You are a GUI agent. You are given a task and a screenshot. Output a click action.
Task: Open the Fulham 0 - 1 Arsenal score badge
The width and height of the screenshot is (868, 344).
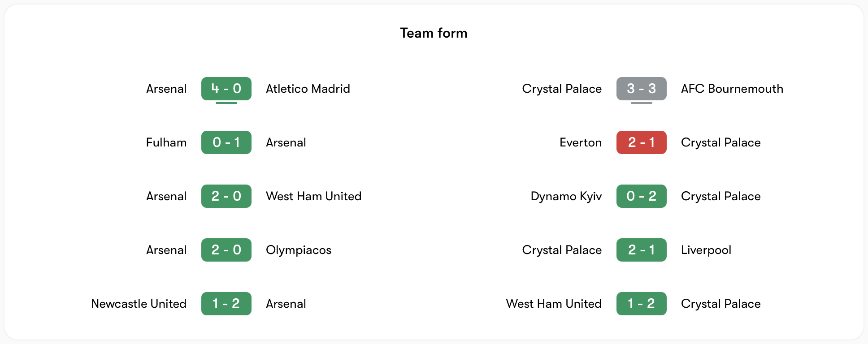pos(226,142)
